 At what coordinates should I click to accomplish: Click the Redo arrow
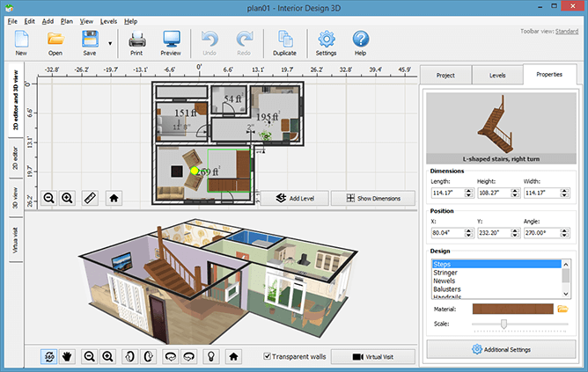pyautogui.click(x=244, y=39)
